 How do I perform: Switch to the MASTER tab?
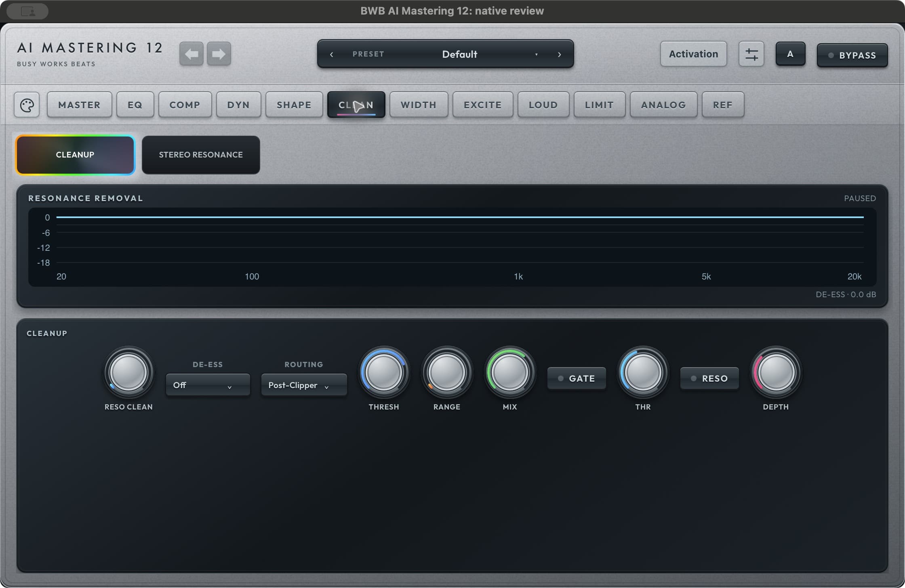click(79, 105)
